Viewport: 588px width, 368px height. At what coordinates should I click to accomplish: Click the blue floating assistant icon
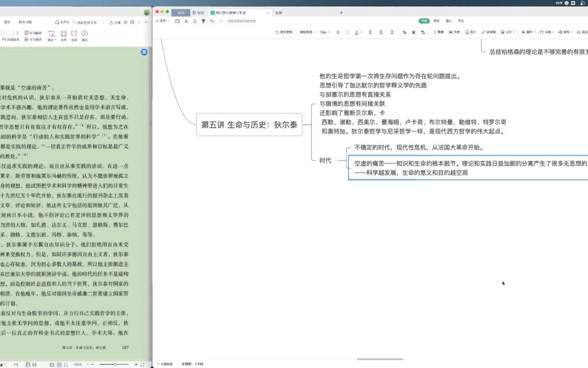click(144, 52)
